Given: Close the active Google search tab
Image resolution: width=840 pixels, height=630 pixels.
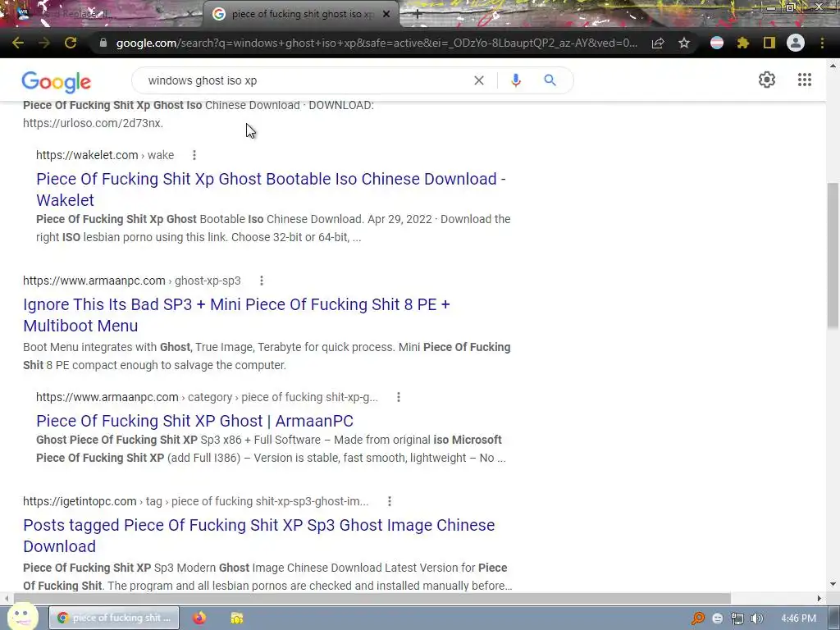Looking at the screenshot, I should pos(386,15).
